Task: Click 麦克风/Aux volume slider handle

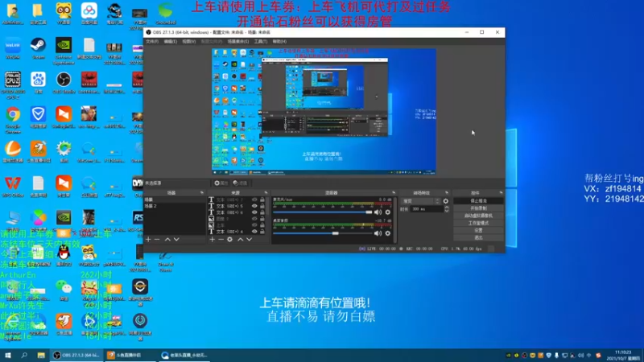Action: 369,212
